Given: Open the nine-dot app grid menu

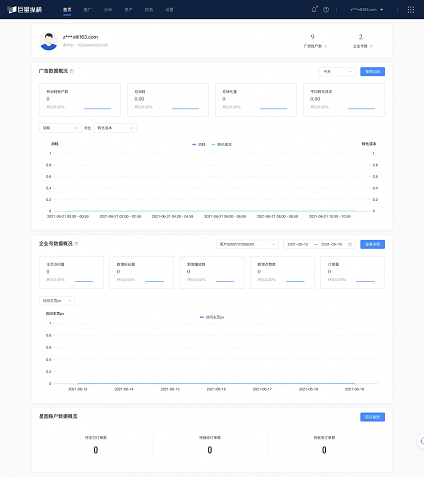Looking at the screenshot, I should click(x=411, y=10).
